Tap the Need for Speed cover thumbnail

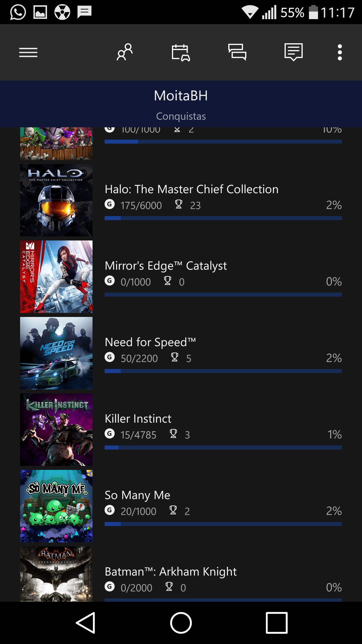point(56,353)
